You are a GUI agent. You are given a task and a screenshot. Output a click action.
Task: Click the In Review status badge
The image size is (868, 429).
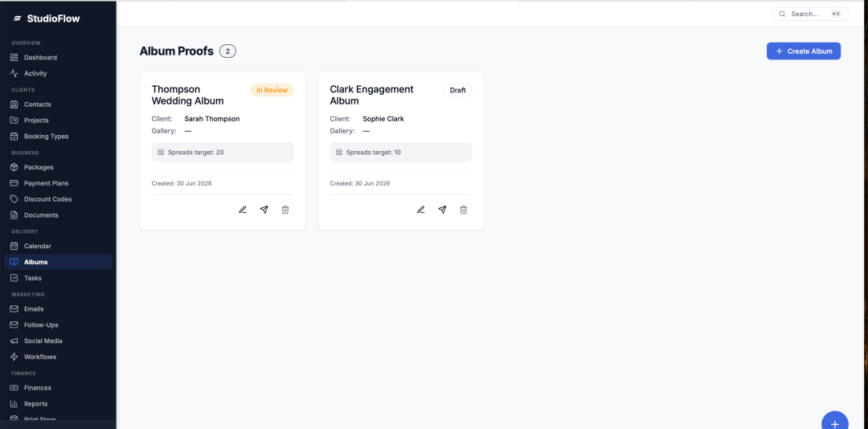click(272, 91)
